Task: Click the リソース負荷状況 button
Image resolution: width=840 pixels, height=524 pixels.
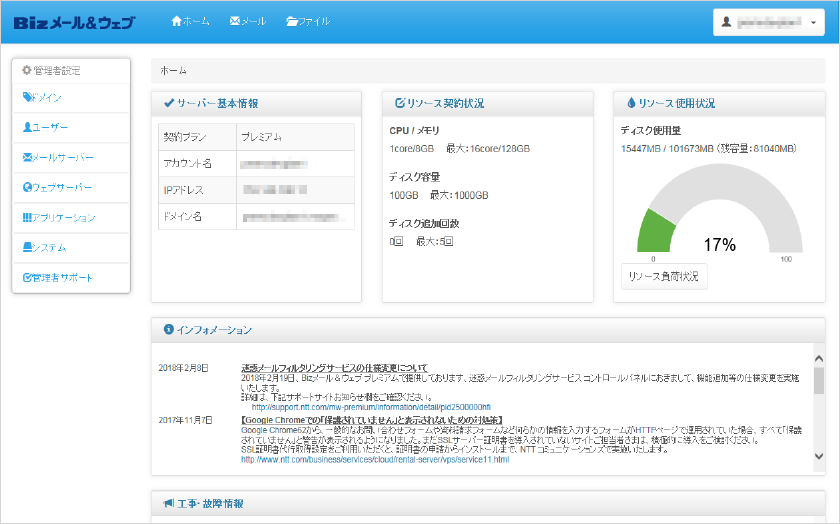Action: tap(664, 276)
